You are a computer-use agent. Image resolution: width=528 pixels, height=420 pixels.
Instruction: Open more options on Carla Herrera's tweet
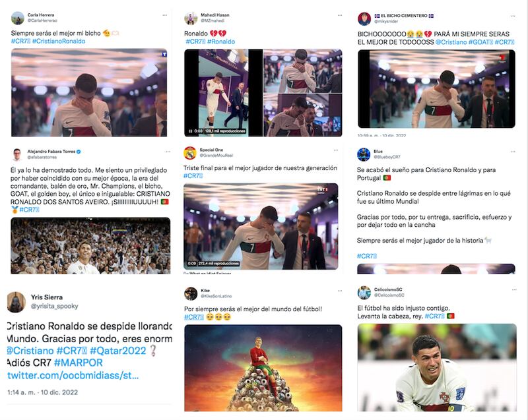pyautogui.click(x=164, y=15)
